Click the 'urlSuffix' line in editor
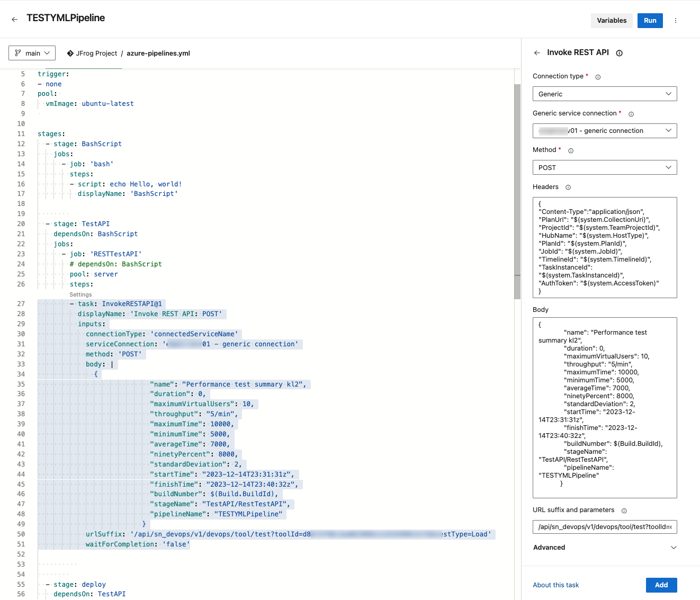 289,534
